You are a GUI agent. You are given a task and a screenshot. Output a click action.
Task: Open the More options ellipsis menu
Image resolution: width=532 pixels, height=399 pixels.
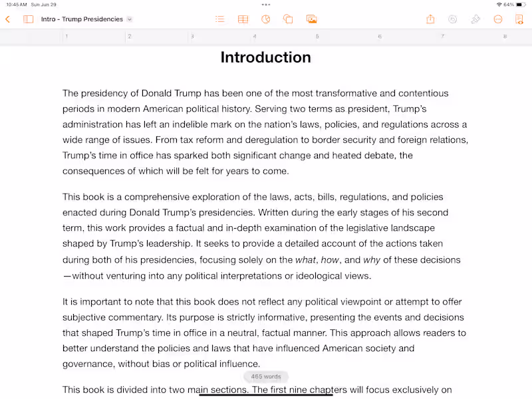(497, 19)
